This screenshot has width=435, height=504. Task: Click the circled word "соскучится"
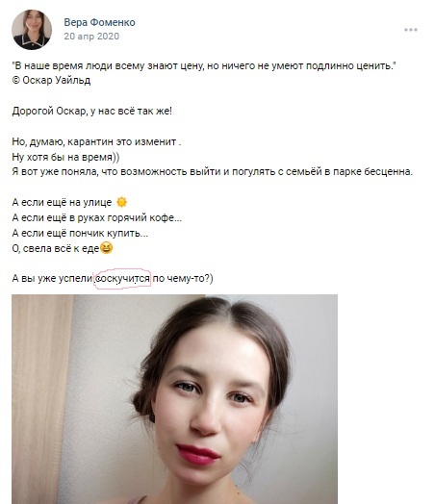tap(122, 278)
